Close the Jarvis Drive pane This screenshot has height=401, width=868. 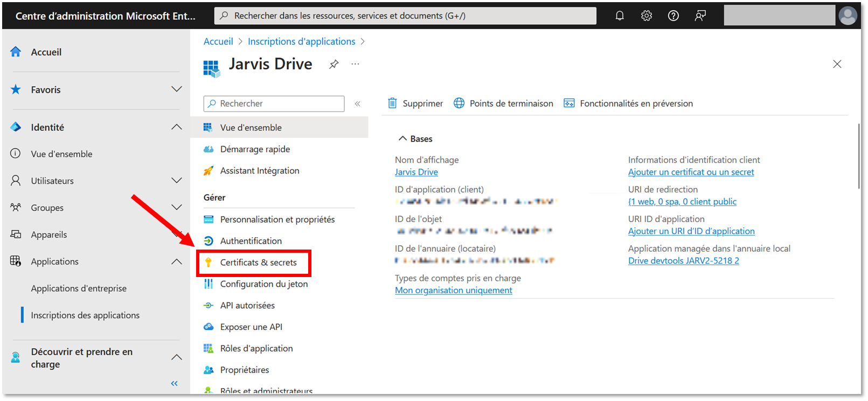(x=837, y=64)
